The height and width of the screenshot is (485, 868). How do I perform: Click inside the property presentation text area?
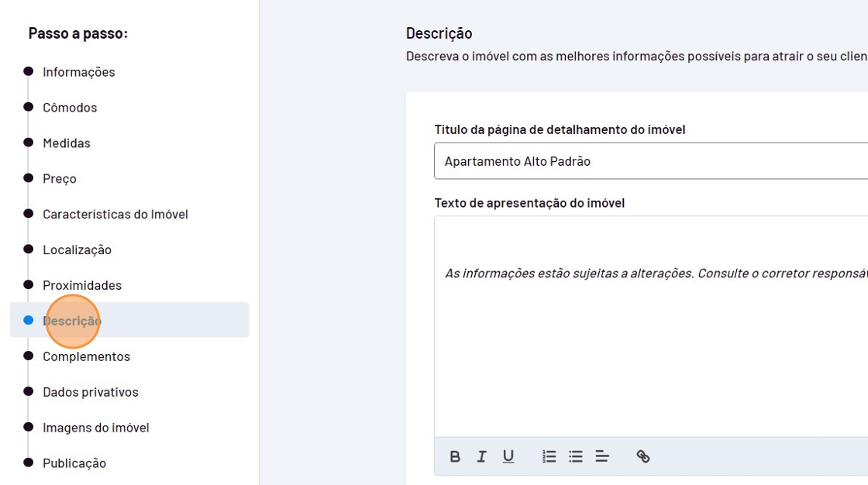tap(651, 349)
